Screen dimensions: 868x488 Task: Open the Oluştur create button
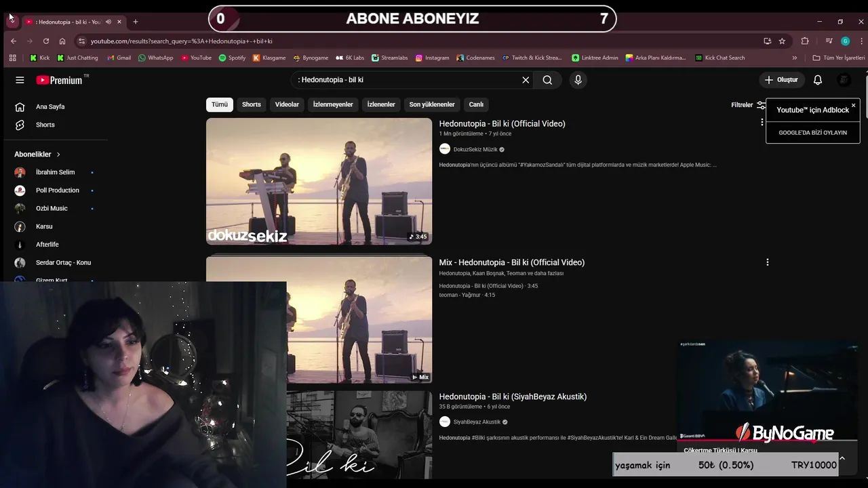pos(781,80)
